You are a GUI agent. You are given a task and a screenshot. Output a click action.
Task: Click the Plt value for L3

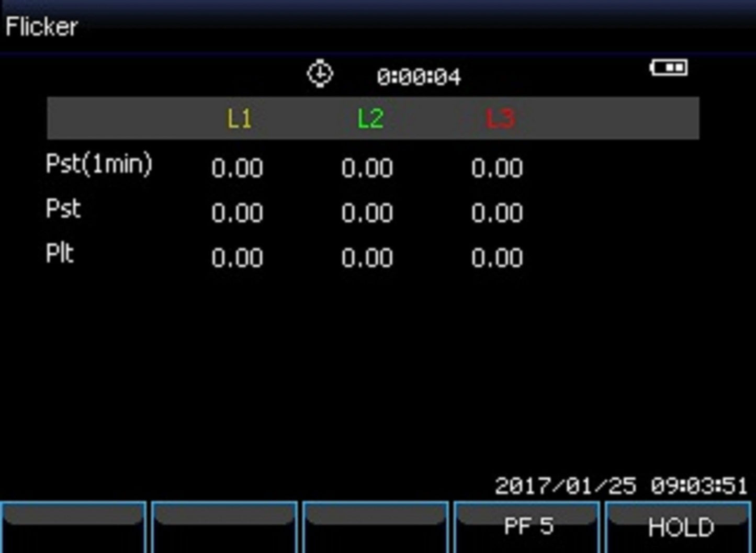(x=497, y=258)
